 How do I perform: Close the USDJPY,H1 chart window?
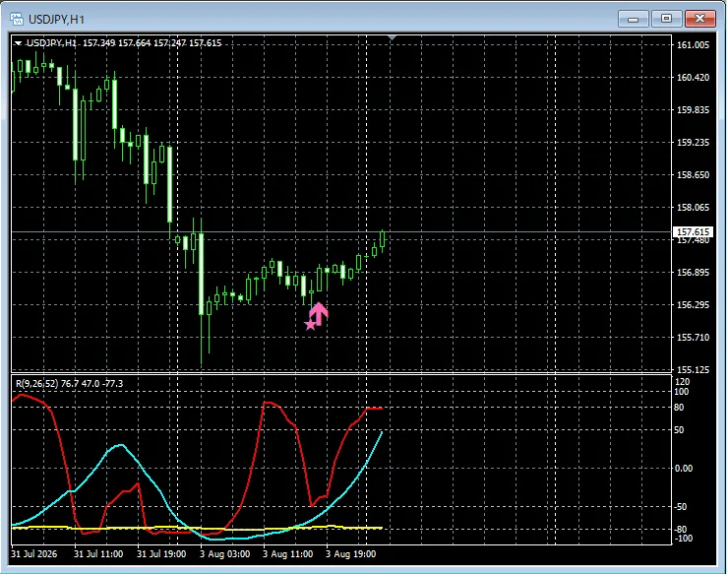(x=700, y=19)
